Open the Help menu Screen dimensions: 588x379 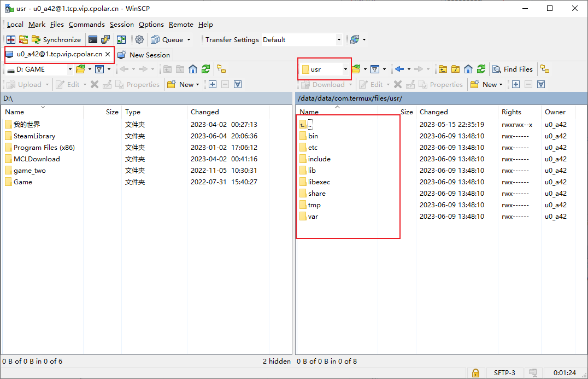click(x=205, y=25)
